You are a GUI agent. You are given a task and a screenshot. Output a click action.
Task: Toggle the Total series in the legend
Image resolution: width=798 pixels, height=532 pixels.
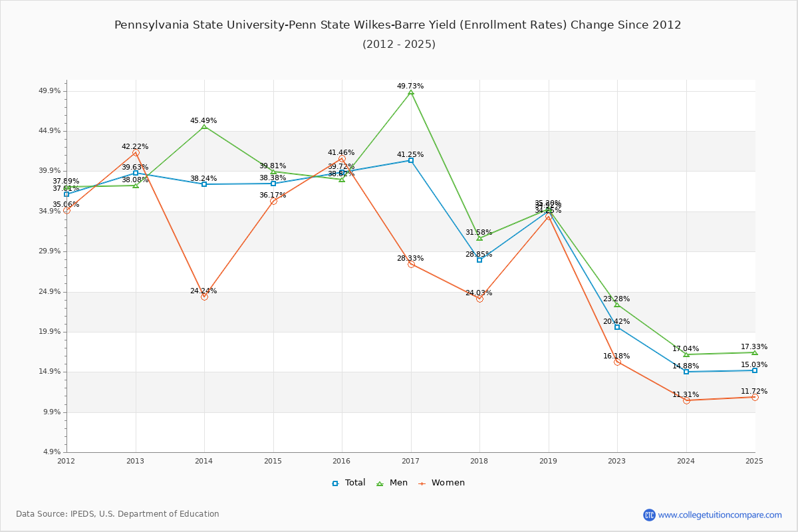pos(348,483)
